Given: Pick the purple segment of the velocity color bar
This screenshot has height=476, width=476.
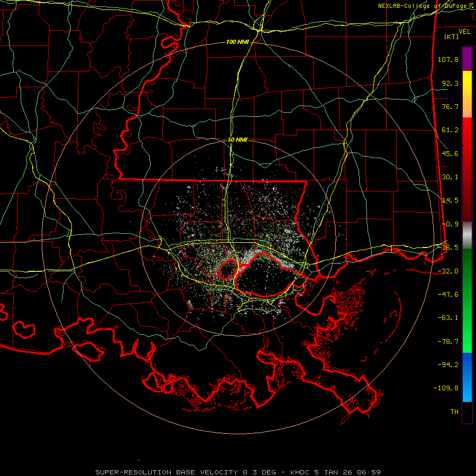Looking at the screenshot, I should click(467, 59).
